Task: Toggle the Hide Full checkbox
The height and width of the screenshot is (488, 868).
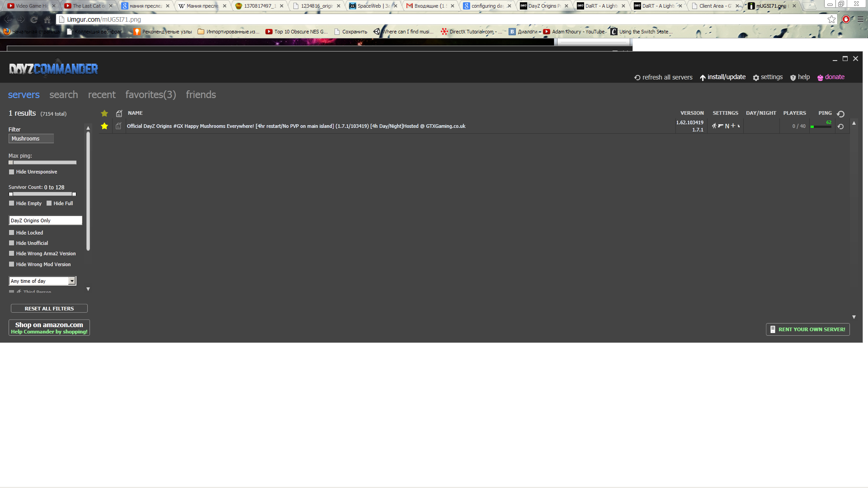Action: 49,203
